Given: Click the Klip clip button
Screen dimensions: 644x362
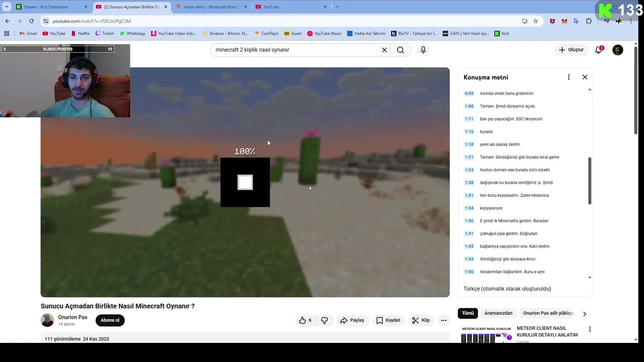Looking at the screenshot, I should 421,320.
